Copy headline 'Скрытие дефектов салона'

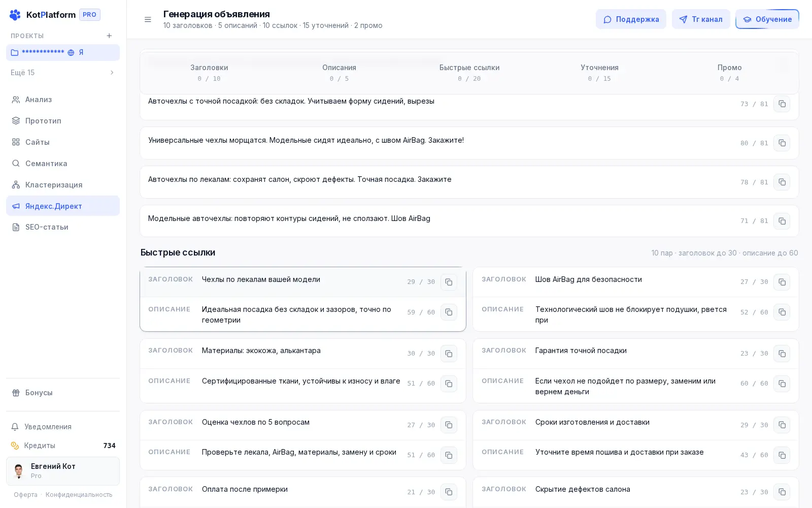(782, 492)
